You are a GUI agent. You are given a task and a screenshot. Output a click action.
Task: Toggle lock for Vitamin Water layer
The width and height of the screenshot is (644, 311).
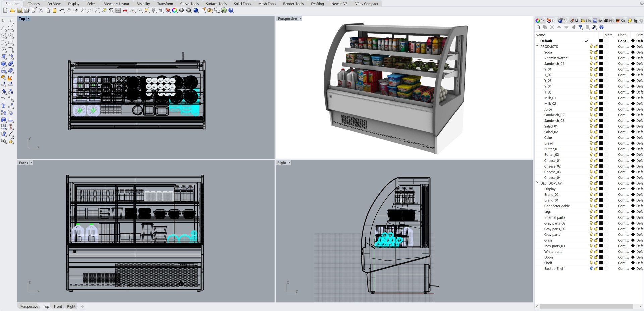596,58
